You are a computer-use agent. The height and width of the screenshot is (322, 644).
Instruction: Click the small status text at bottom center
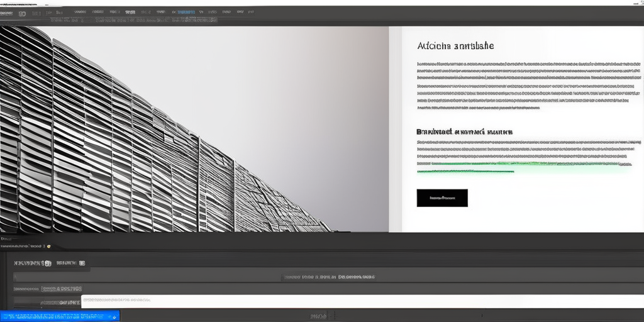coord(319,316)
